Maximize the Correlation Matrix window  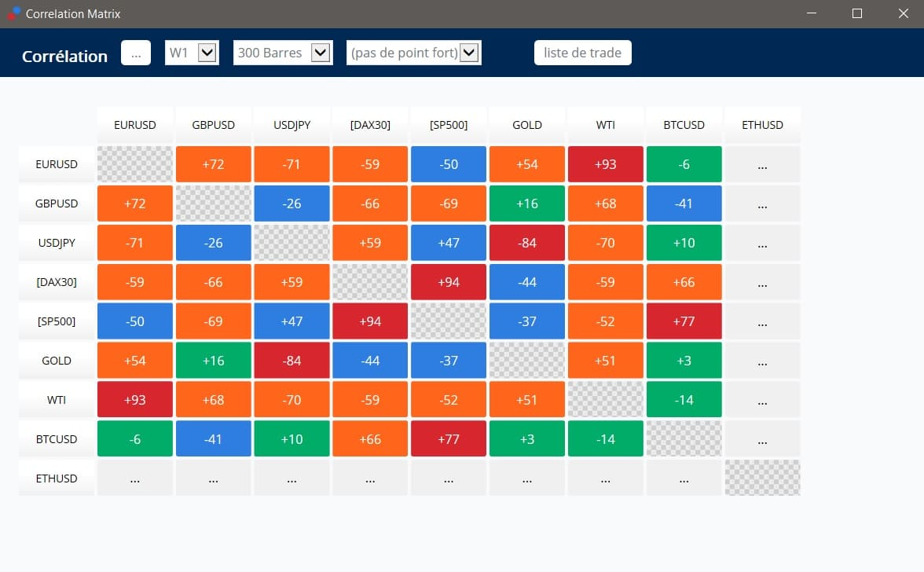(x=856, y=13)
